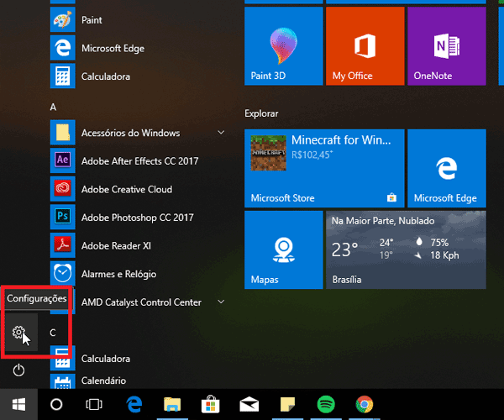Expand AMD Catalyst Control Center folder
The image size is (504, 420).
pos(139,302)
